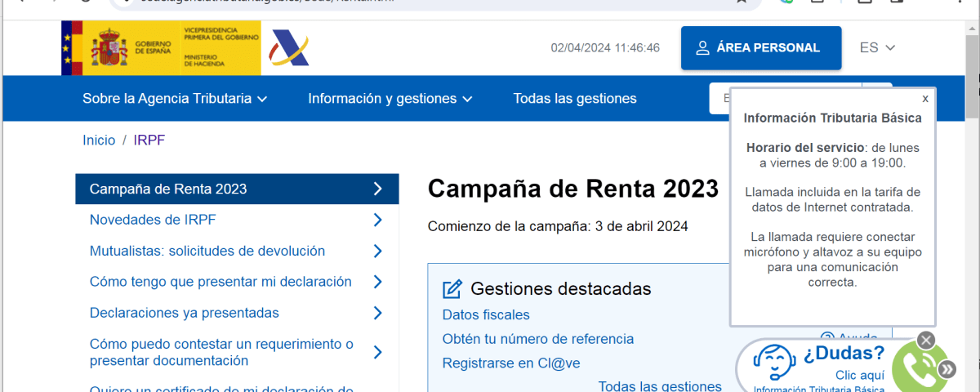Click the arrow beside Declaraciones ya presentadas

(x=377, y=313)
